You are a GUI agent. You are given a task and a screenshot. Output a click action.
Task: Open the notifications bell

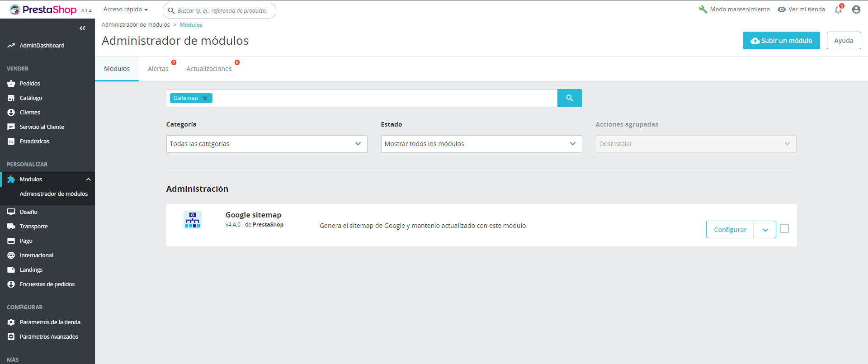(x=838, y=9)
